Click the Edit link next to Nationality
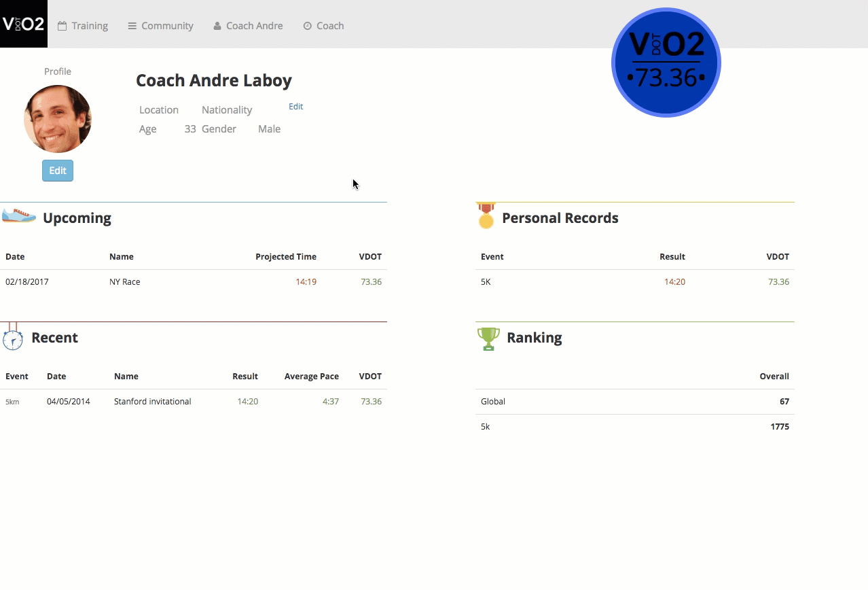 295,107
